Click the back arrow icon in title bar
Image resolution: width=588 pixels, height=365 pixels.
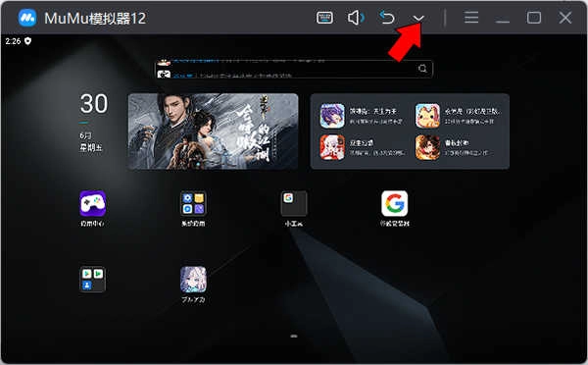coord(387,18)
